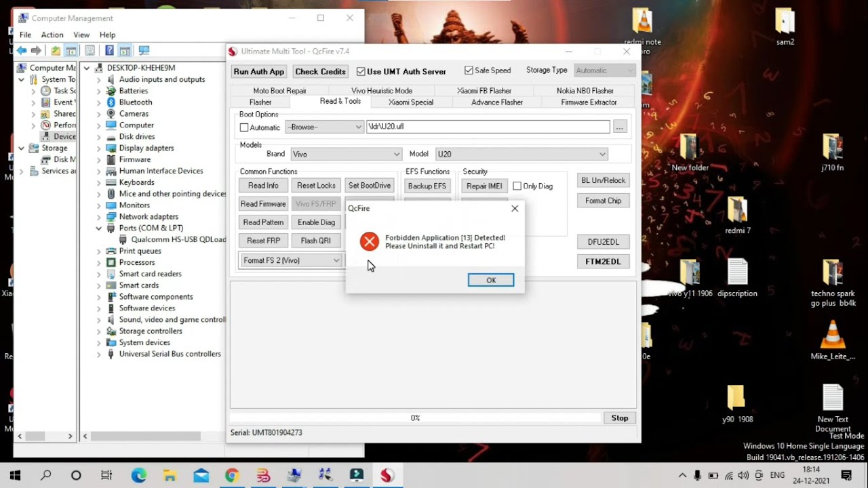This screenshot has height=488, width=868.
Task: Expand the Audio inputs and outputs node
Action: coord(99,79)
